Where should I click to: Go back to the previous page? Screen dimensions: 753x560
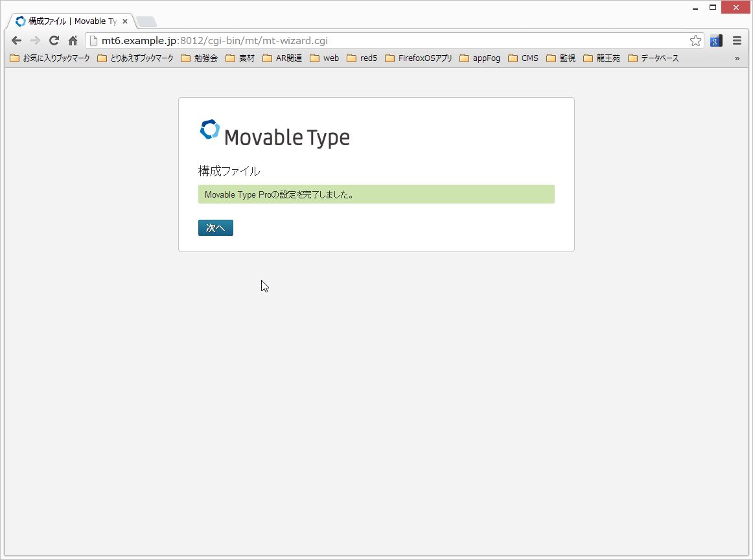pos(16,41)
